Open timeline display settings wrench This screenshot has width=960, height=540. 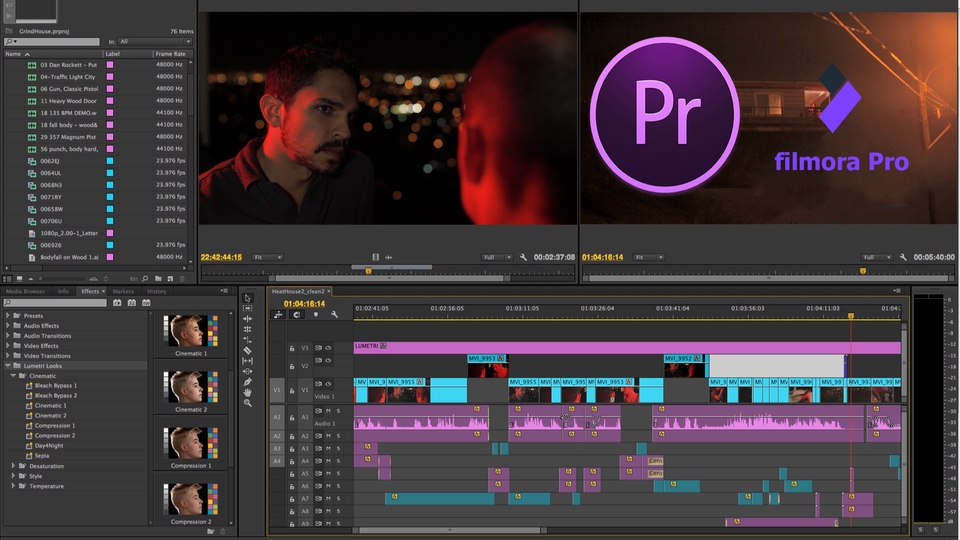point(334,315)
